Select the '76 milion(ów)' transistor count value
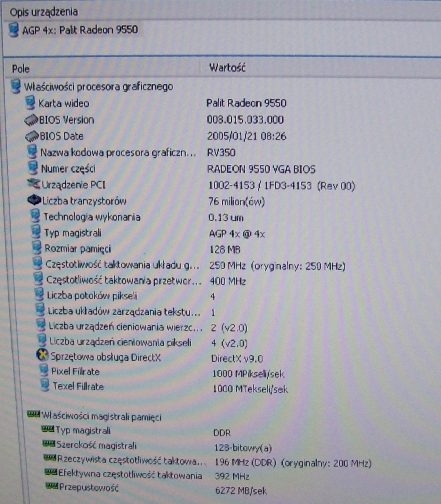Image resolution: width=441 pixels, height=504 pixels. tap(237, 202)
